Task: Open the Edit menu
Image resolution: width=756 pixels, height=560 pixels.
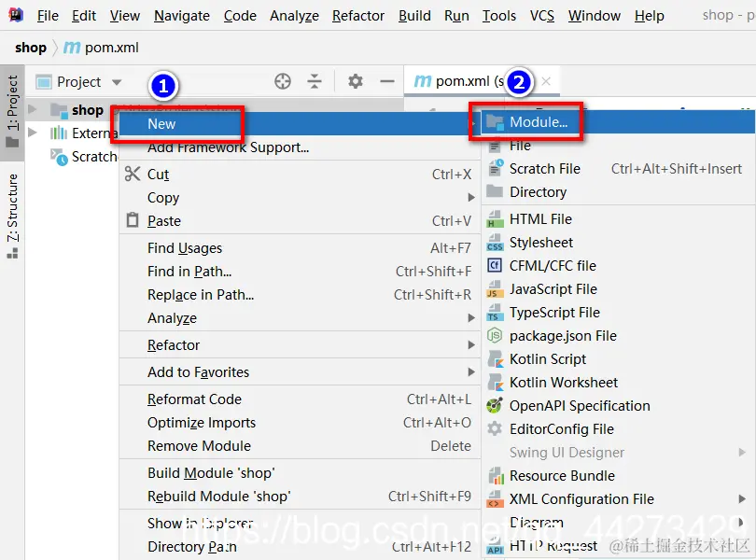Action: pos(84,16)
